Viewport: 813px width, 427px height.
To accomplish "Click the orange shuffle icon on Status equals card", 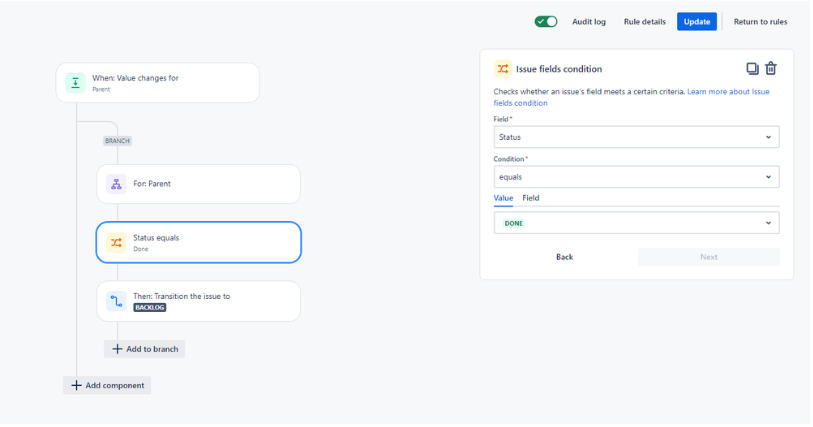I will coord(116,243).
